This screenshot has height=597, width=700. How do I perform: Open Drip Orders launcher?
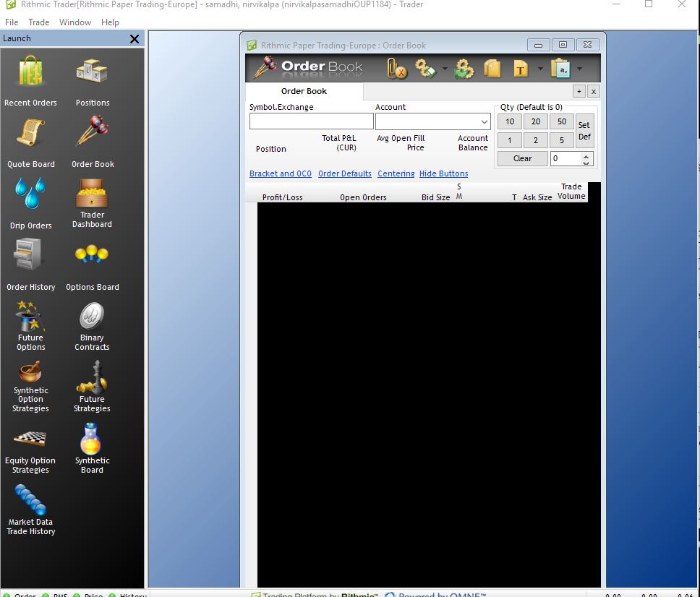click(30, 204)
